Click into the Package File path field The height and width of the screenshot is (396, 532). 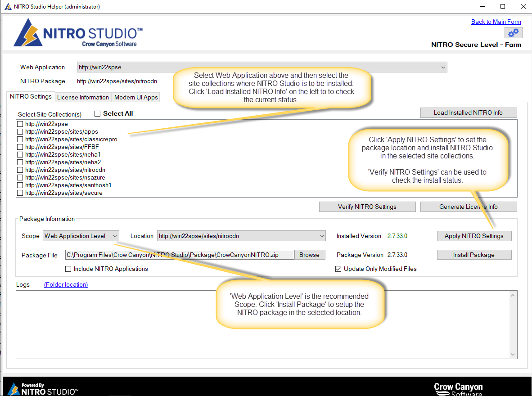(x=180, y=255)
